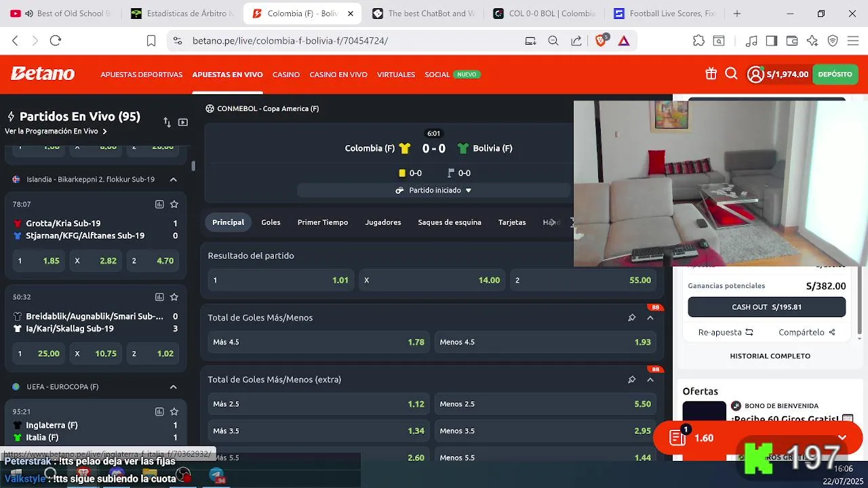
Task: Open the gift promotions icon in Betano header
Action: (x=711, y=74)
